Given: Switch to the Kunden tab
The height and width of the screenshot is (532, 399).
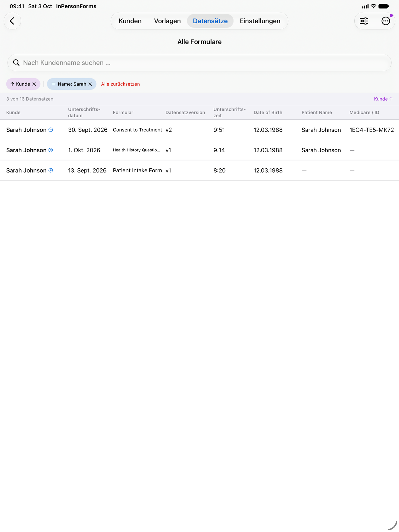Looking at the screenshot, I should 130,21.
